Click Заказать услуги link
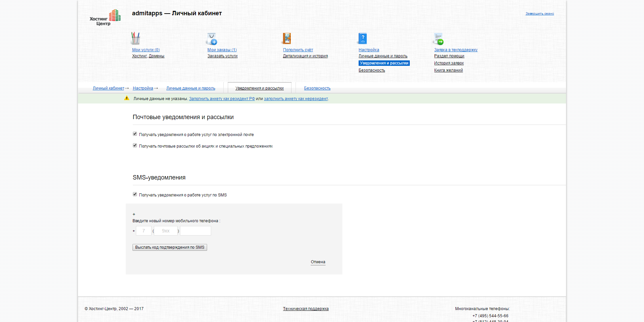 pos(222,56)
